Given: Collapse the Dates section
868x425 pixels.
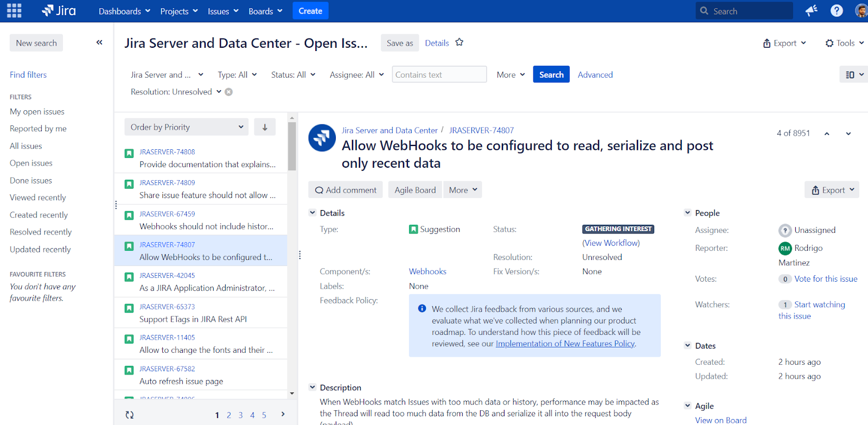Looking at the screenshot, I should [687, 345].
